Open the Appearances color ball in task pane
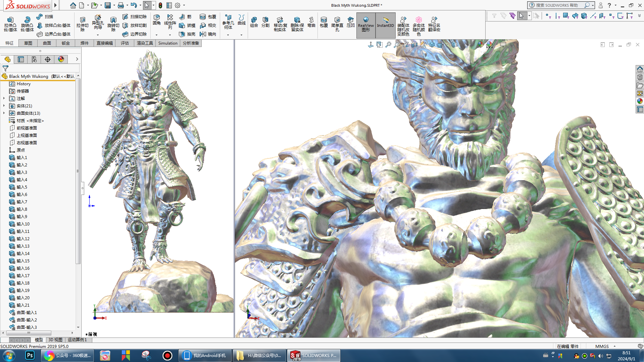Screen dimensions: 644x362 pyautogui.click(x=640, y=101)
